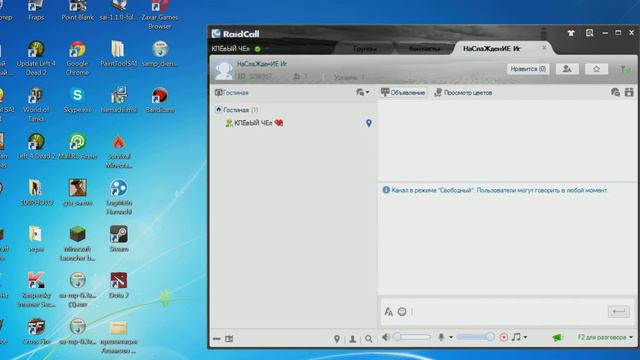Open Google Chrome desktop shortcut
Viewport: 640px width, 360px height.
point(77,58)
